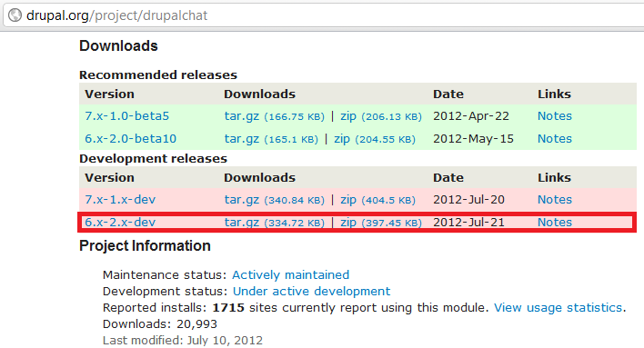Click (166.75 KB) file size text
The width and height of the screenshot is (644, 348).
pos(294,117)
